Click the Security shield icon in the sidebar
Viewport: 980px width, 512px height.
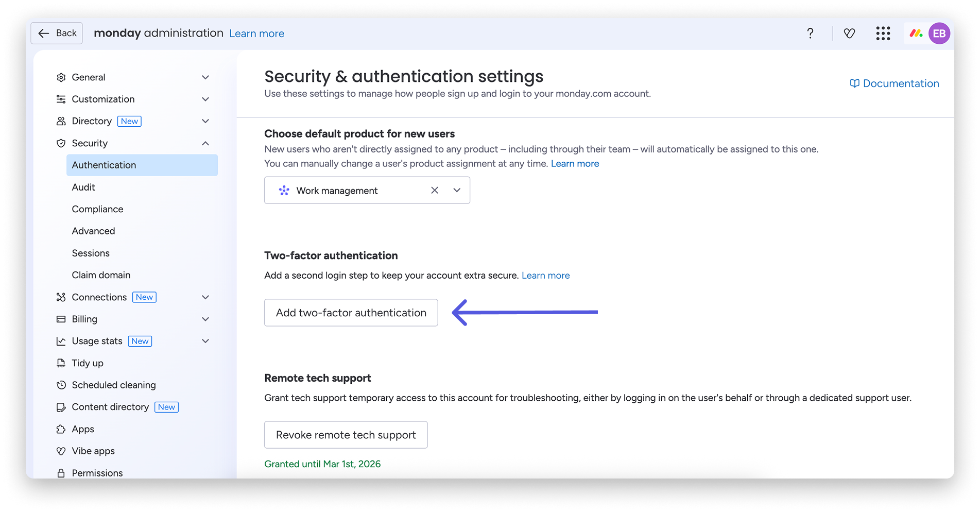(61, 143)
